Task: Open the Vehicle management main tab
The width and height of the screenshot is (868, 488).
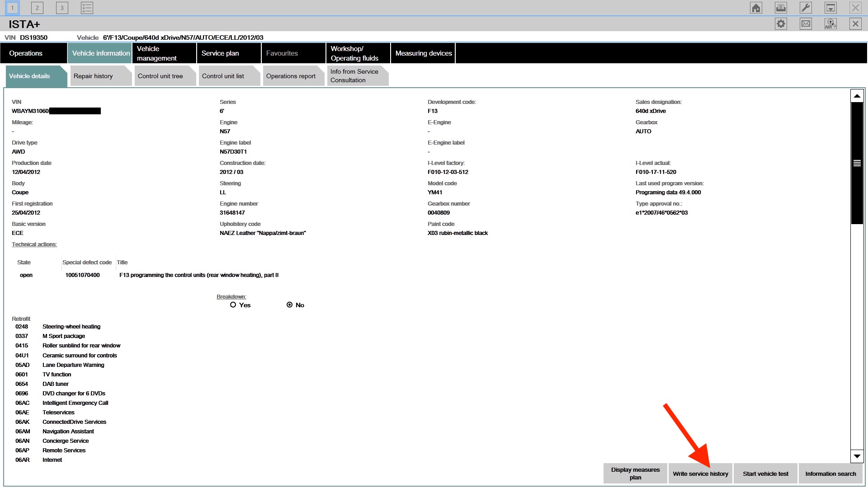Action: pyautogui.click(x=164, y=53)
